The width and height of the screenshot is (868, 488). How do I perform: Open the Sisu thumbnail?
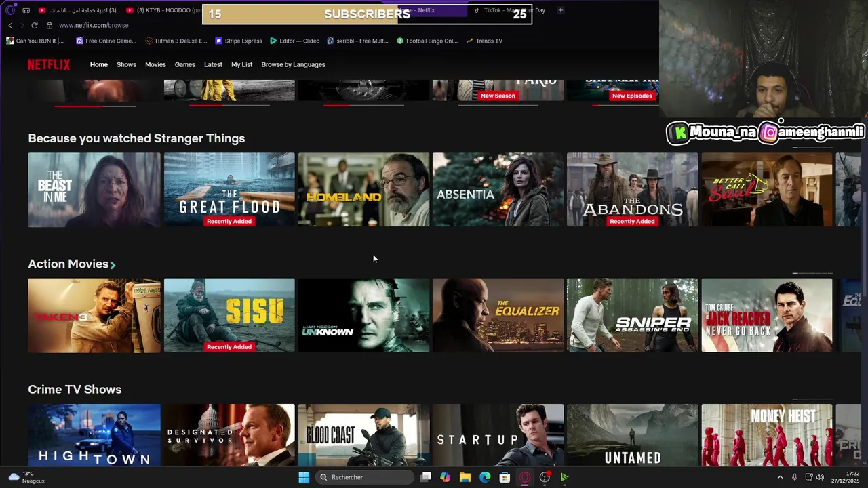click(x=229, y=315)
